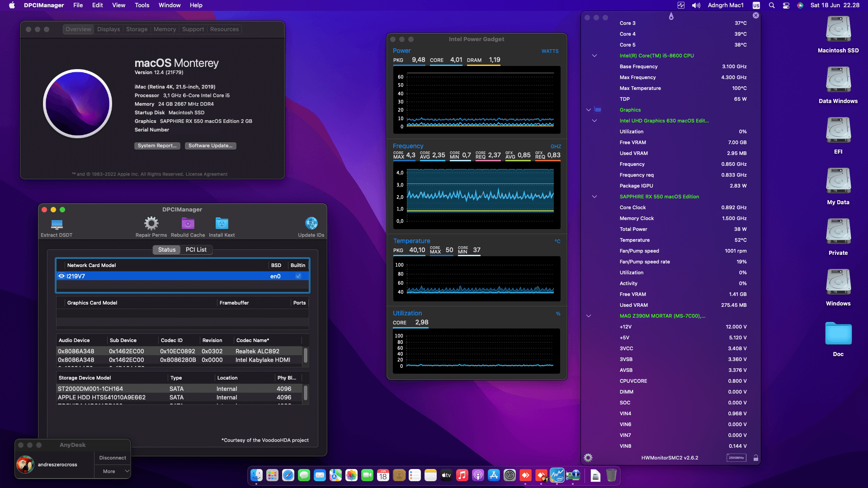Switch to PCI List tab in DPCIManager
Image resolution: width=868 pixels, height=488 pixels.
tap(196, 249)
